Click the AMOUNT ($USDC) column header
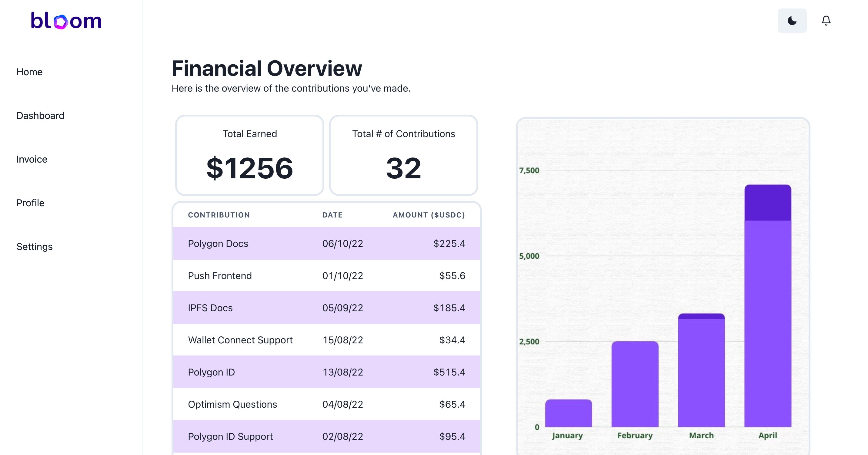This screenshot has height=455, width=868. point(429,215)
